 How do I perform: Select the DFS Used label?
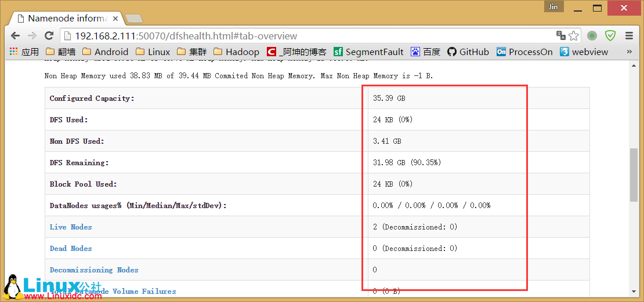(69, 120)
